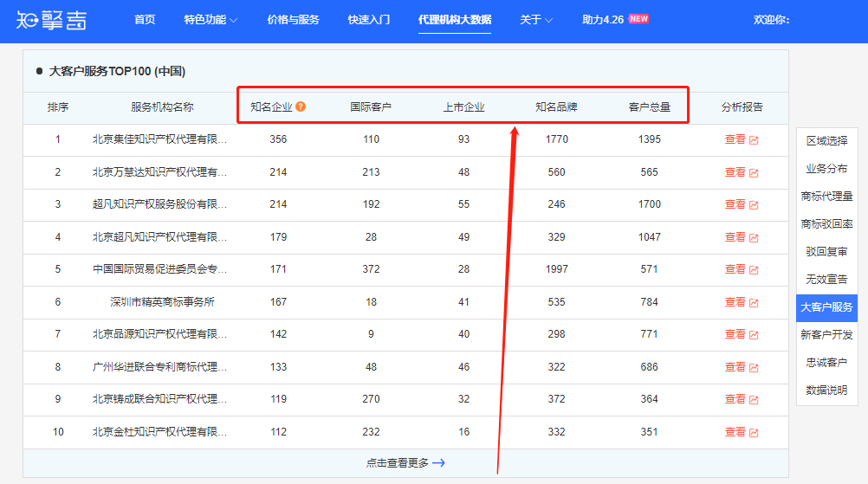Click the 知名品牌 column header
This screenshot has height=484, width=868.
point(556,106)
